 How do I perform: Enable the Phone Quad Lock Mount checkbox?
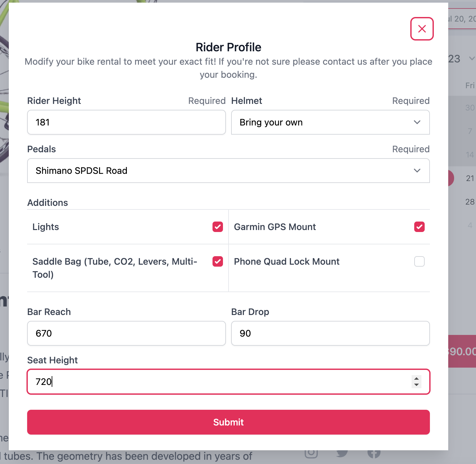tap(419, 261)
